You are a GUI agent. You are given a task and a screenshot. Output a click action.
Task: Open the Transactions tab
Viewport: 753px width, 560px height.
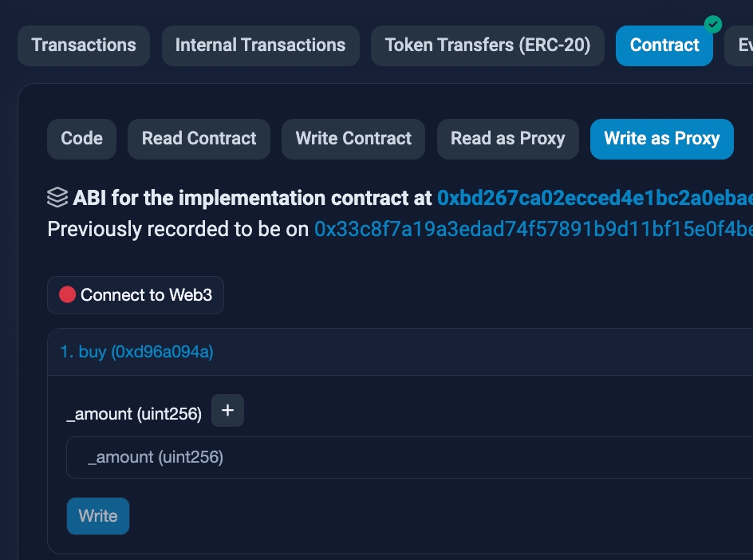pos(84,45)
